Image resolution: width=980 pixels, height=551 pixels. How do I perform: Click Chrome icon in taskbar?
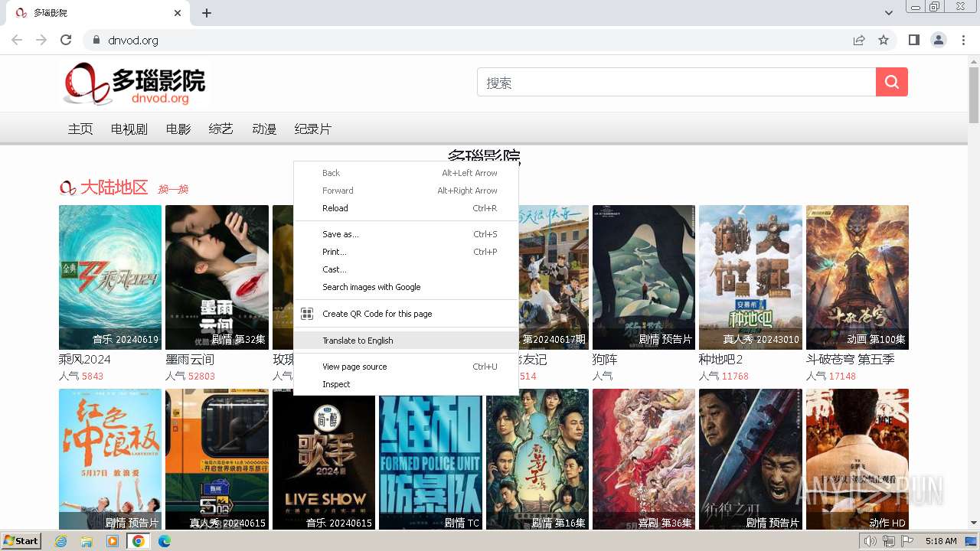click(139, 541)
